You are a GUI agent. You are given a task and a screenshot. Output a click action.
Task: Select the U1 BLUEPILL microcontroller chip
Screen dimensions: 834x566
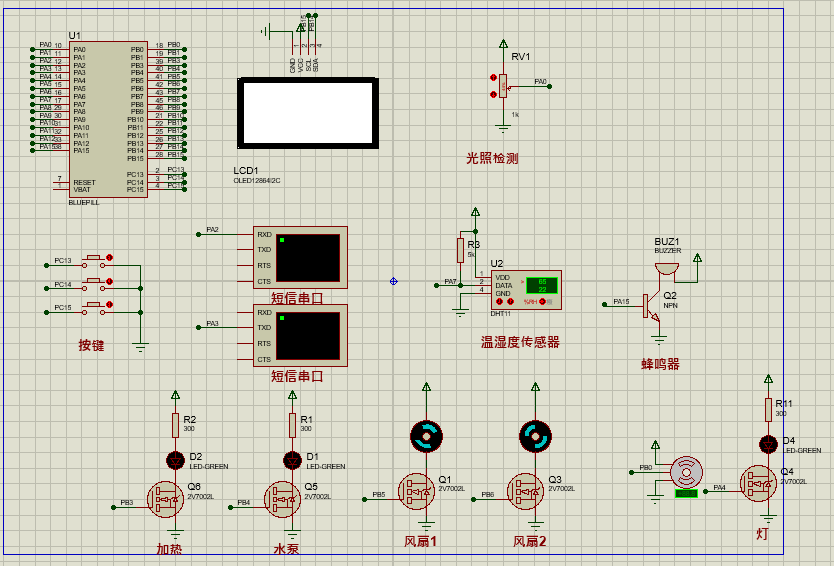108,119
